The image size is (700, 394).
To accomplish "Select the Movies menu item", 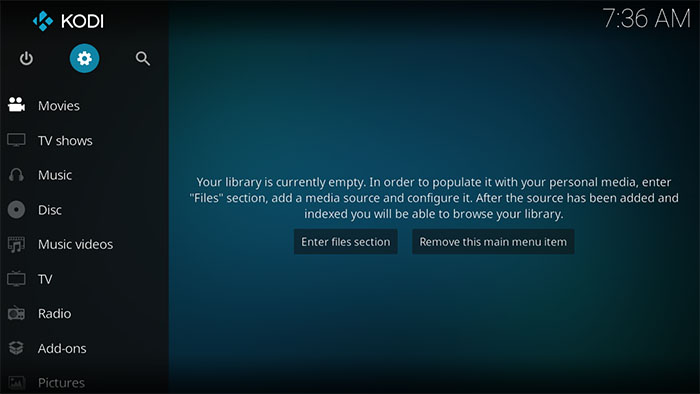I will (84, 106).
